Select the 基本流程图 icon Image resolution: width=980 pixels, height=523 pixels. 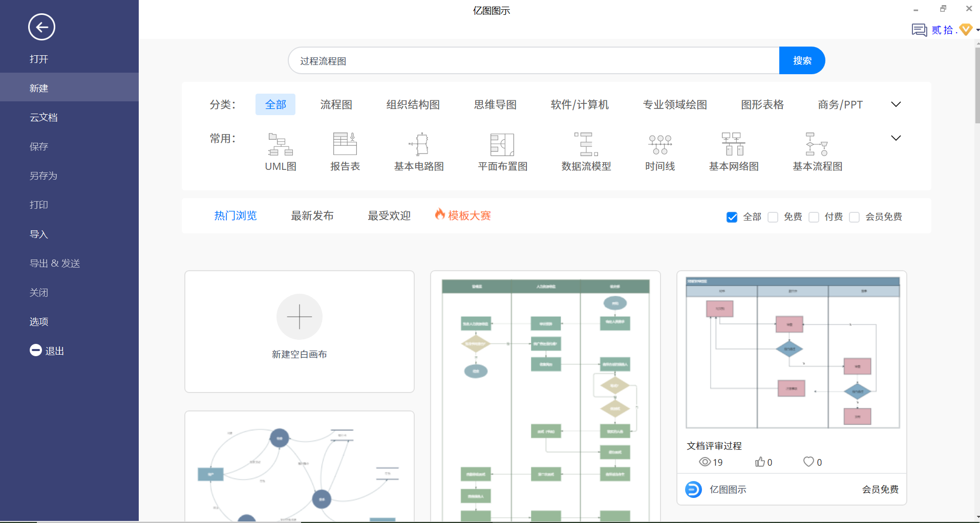[x=817, y=144]
